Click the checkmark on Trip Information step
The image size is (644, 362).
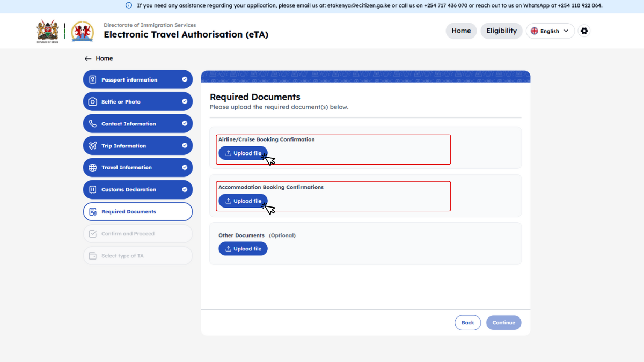pos(185,145)
